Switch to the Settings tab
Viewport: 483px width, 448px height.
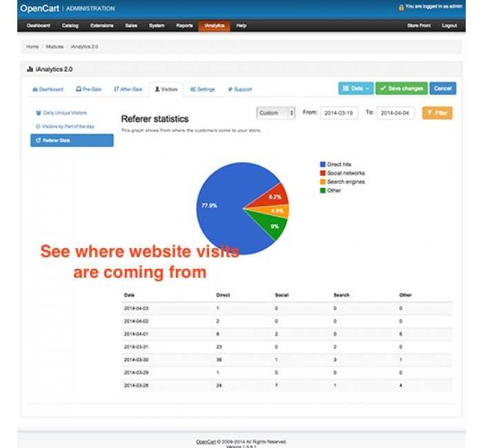click(202, 89)
